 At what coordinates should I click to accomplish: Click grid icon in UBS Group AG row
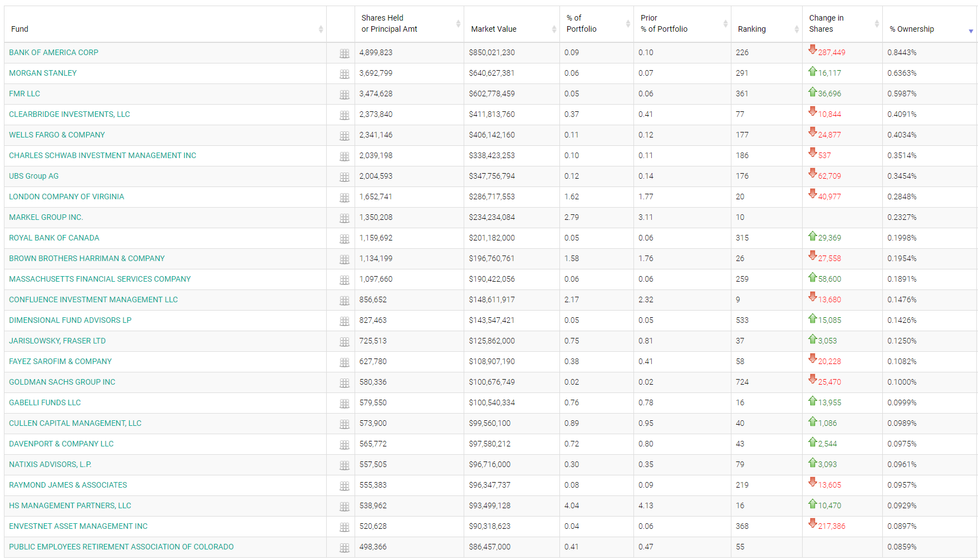coord(345,177)
